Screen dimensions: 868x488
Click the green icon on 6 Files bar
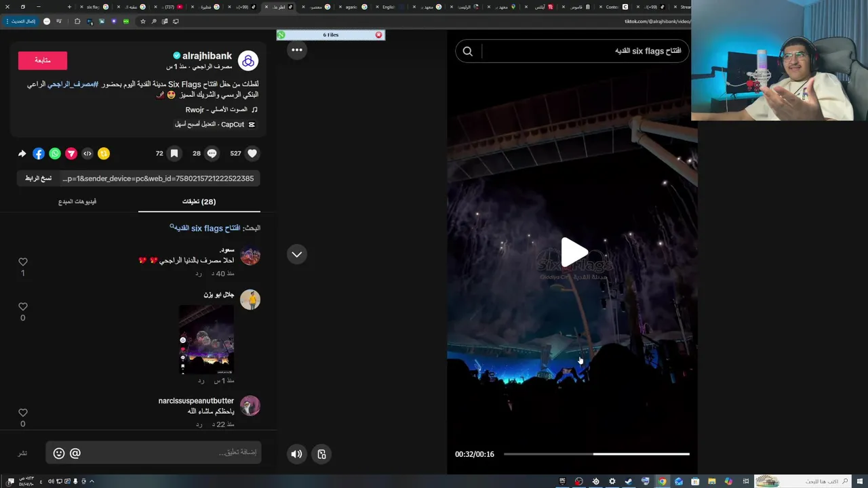pyautogui.click(x=281, y=35)
